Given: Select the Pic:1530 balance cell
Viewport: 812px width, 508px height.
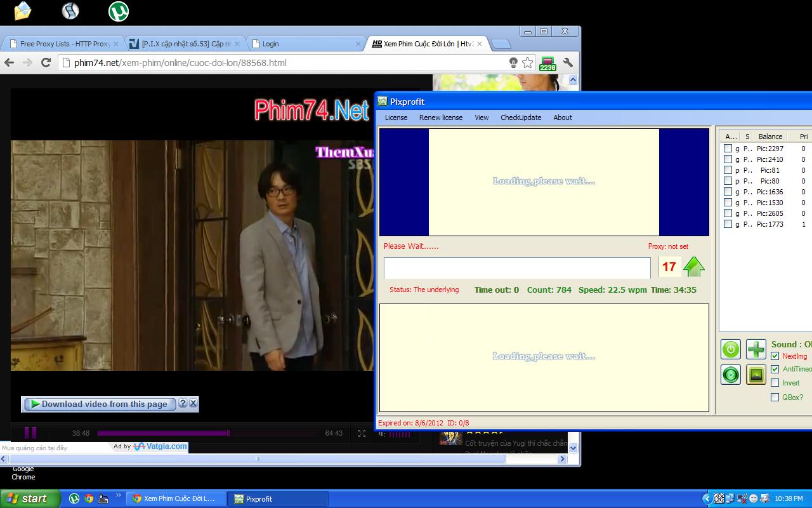Looking at the screenshot, I should [x=770, y=203].
